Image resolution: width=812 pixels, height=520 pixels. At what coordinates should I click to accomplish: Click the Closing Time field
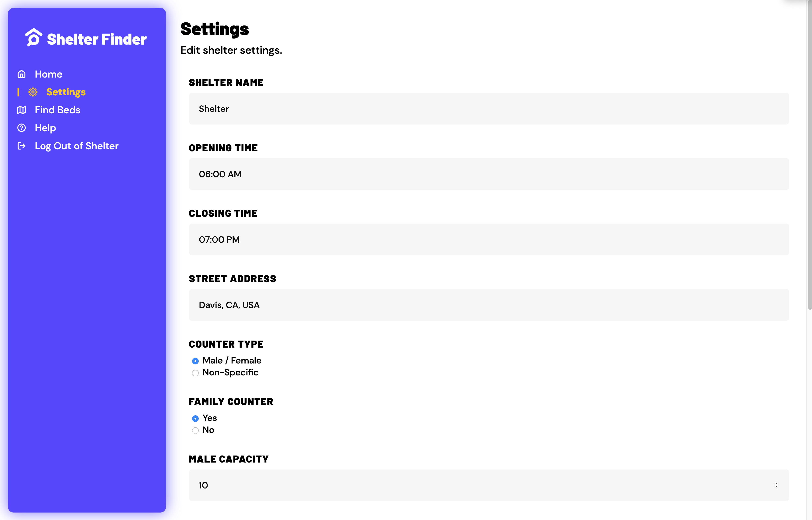[489, 239]
